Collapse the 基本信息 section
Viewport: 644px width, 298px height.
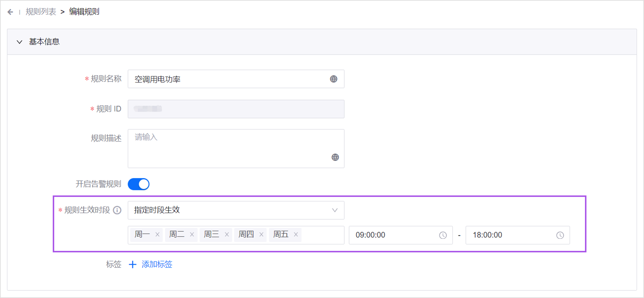coord(19,42)
